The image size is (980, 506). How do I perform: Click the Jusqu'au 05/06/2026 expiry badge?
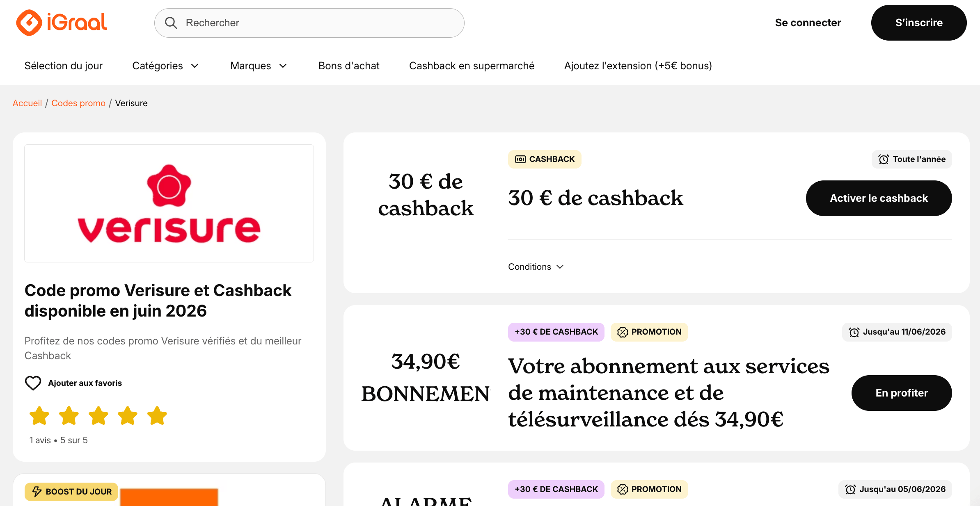coord(895,489)
